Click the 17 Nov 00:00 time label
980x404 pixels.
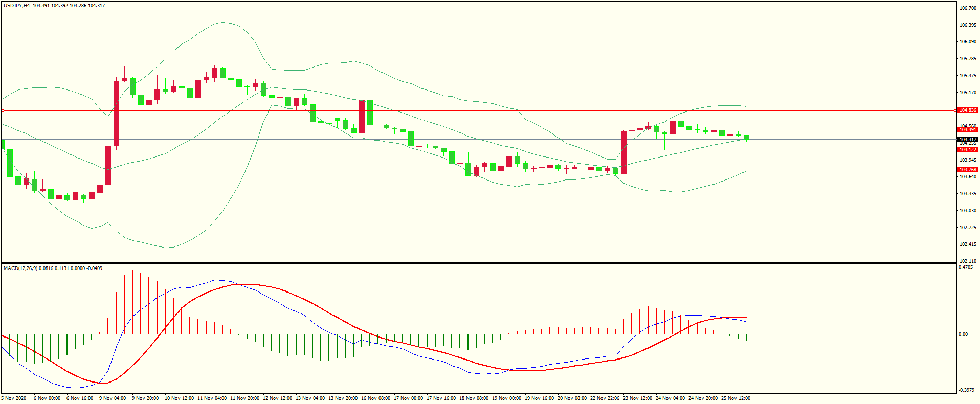[408, 398]
